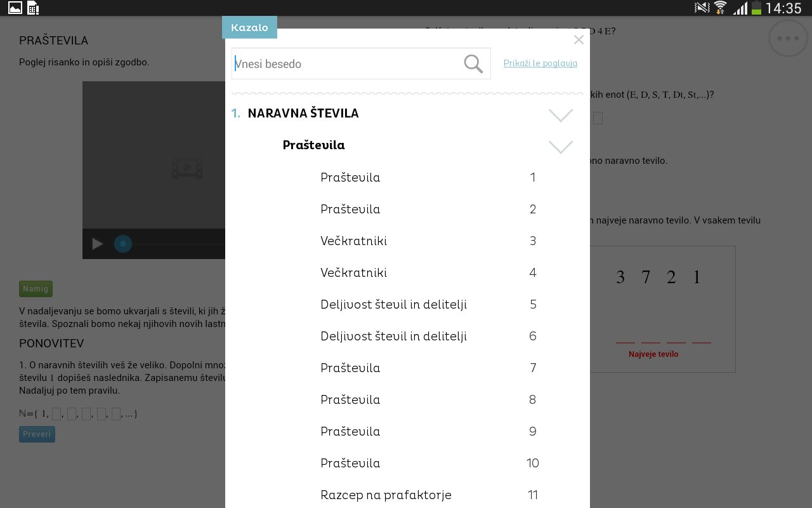Tap the Wi-Fi status icon

click(720, 8)
